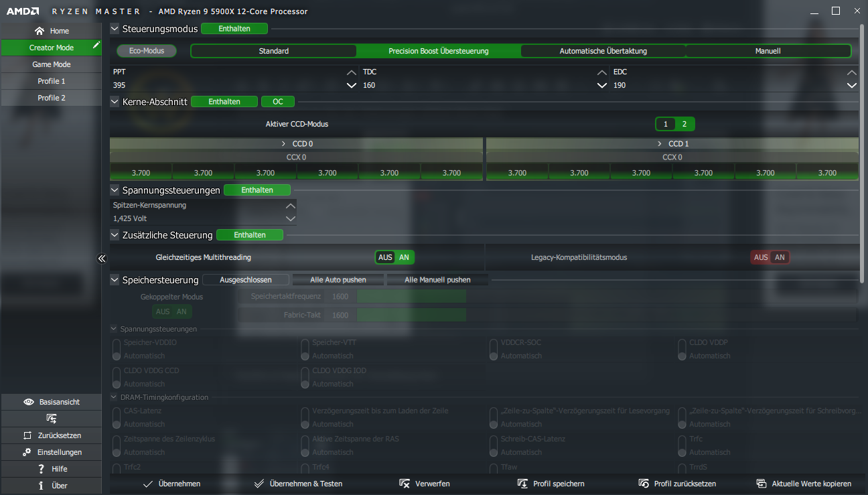Toggle Steuerungsmodus Enthalten button
This screenshot has height=495, width=868.
[x=234, y=29]
